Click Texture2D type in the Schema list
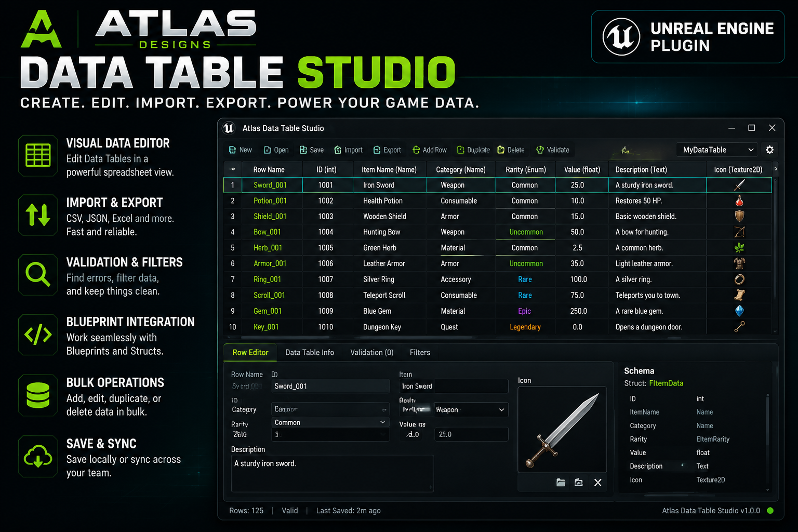The image size is (798, 532). 711,480
